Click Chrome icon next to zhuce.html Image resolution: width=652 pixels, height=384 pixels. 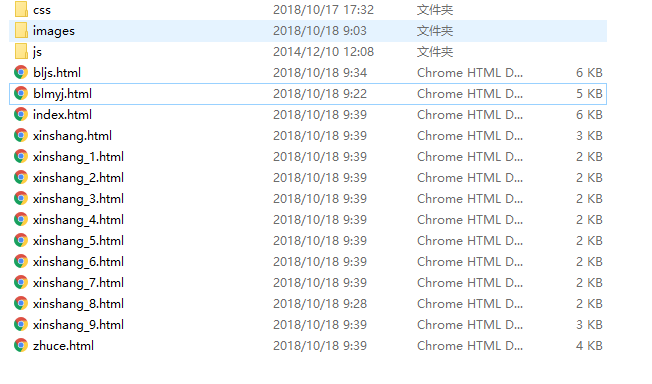pos(21,345)
